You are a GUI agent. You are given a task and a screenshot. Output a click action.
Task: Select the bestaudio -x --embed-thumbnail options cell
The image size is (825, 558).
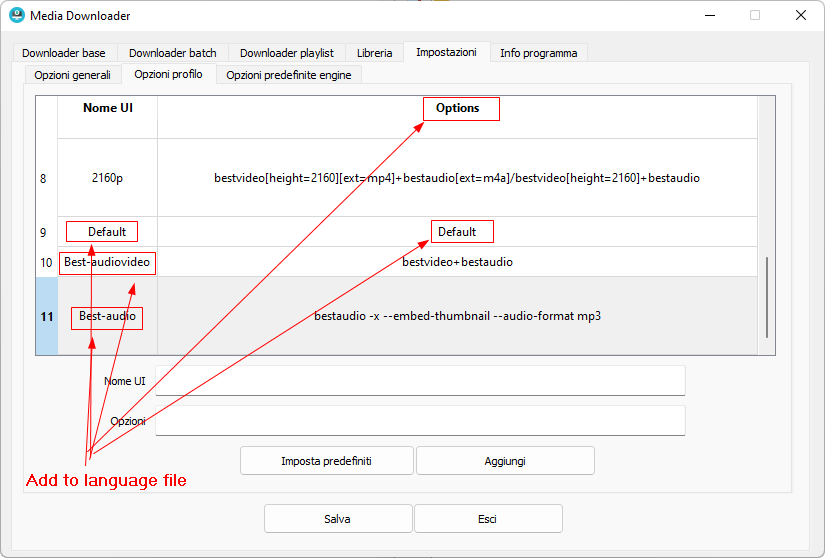tap(457, 316)
